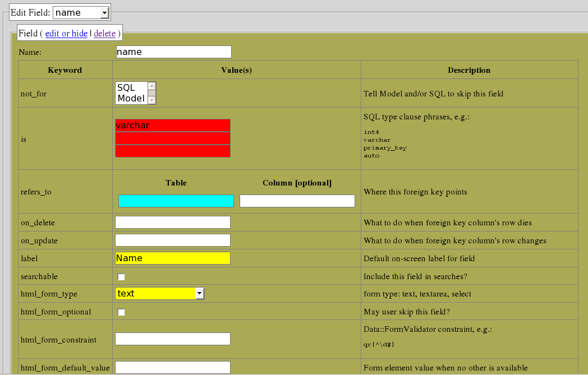Click the second red 'is' field

coord(172,138)
